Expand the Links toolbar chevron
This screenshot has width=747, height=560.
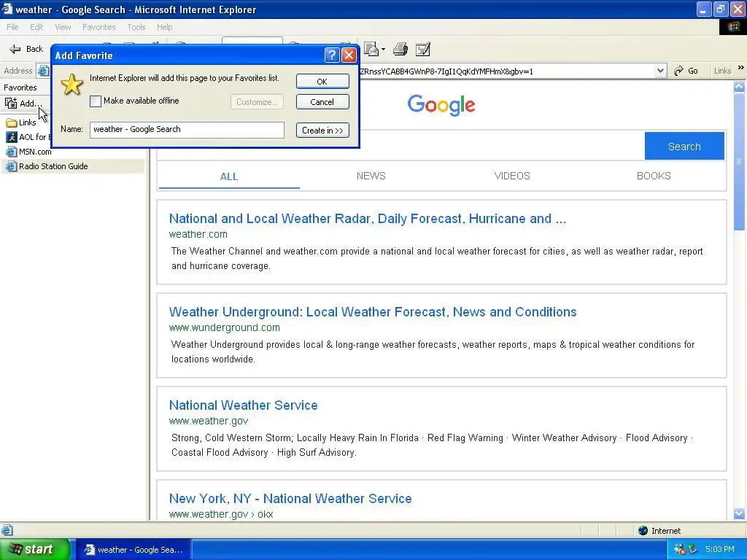(741, 68)
